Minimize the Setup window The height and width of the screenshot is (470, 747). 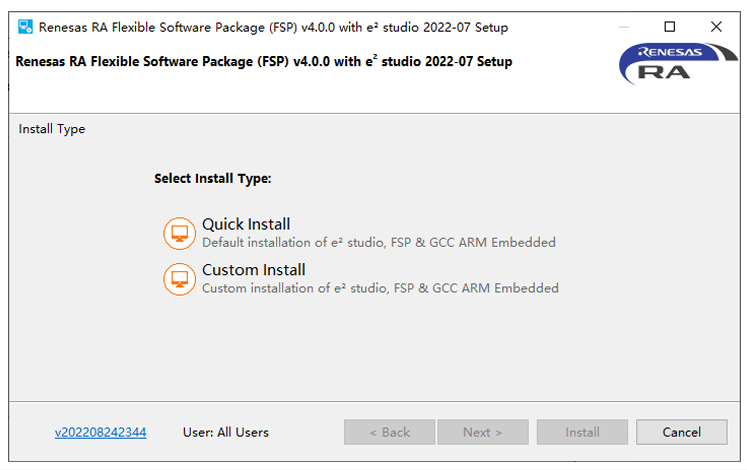point(624,27)
